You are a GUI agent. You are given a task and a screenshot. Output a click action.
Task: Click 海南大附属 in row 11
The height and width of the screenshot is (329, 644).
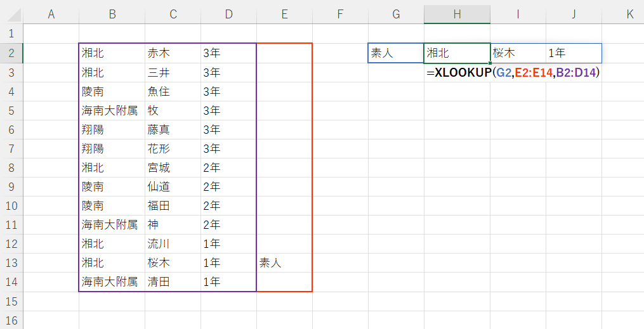(109, 225)
